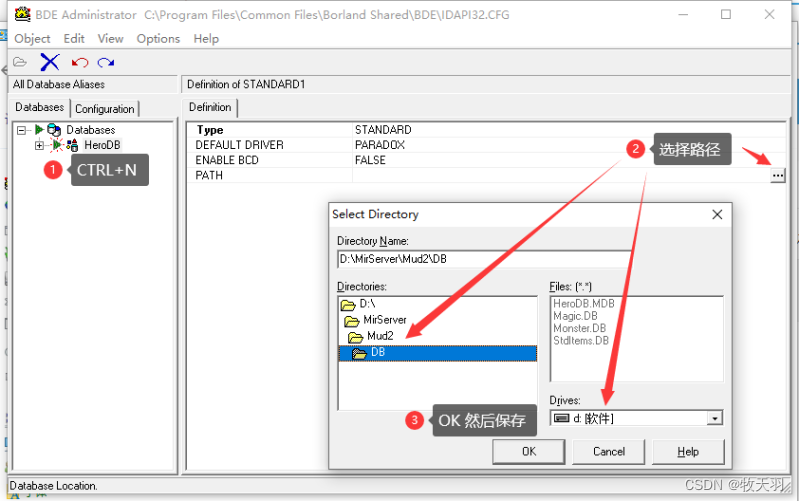The image size is (799, 501).
Task: Select the HeroDB alias icon
Action: pos(72,145)
